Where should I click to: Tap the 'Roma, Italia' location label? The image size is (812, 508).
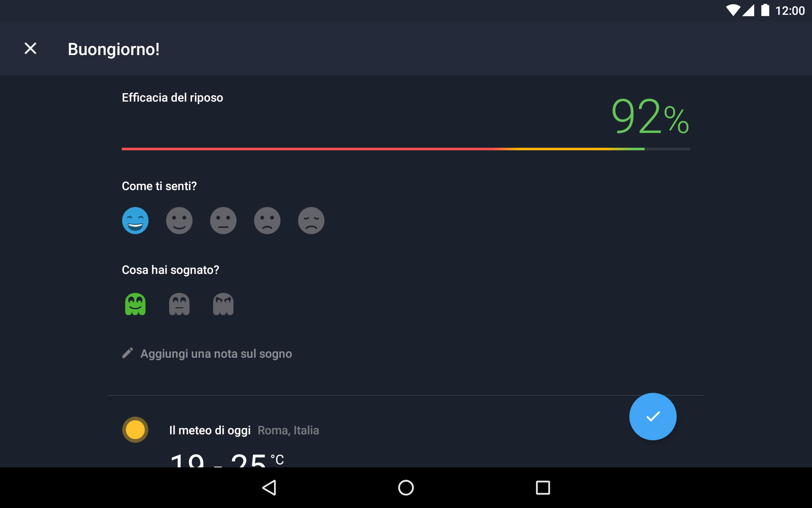(288, 431)
